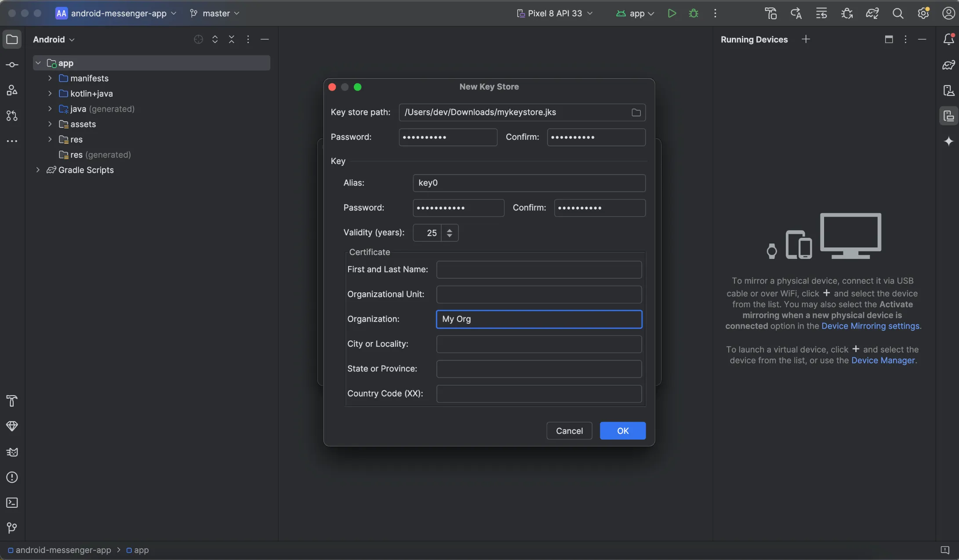Open the Git version control tool window

pyautogui.click(x=12, y=528)
